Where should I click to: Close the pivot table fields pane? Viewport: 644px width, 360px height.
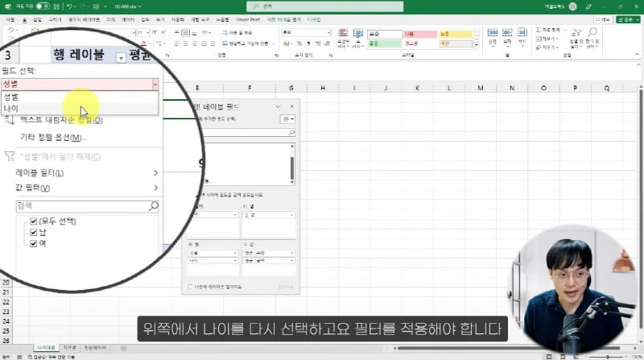pyautogui.click(x=292, y=106)
